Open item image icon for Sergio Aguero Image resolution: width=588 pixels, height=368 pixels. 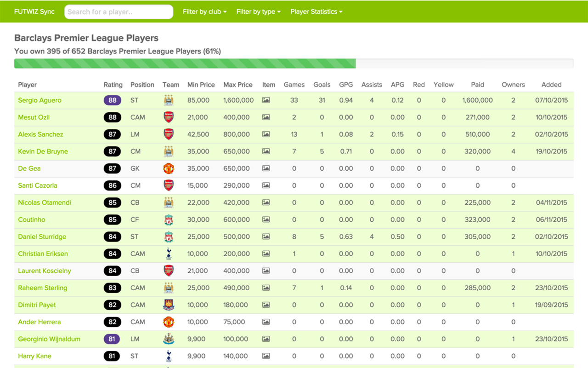point(266,100)
